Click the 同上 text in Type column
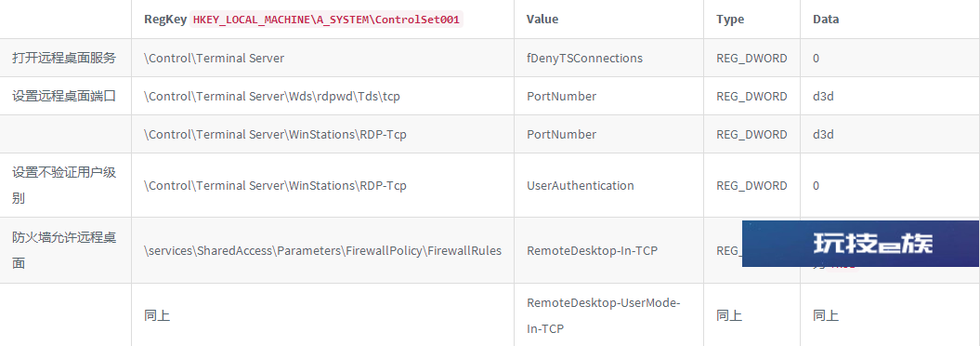Screen dimensions: 980x346 tap(729, 316)
